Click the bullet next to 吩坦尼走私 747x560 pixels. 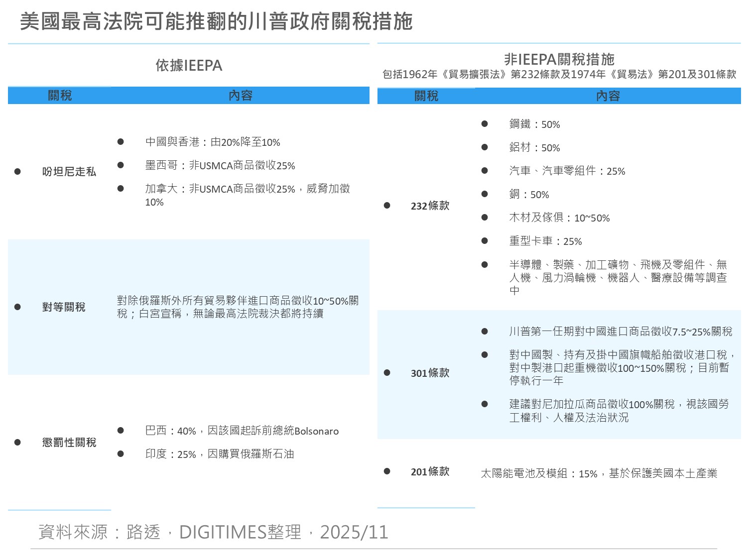coord(17,172)
